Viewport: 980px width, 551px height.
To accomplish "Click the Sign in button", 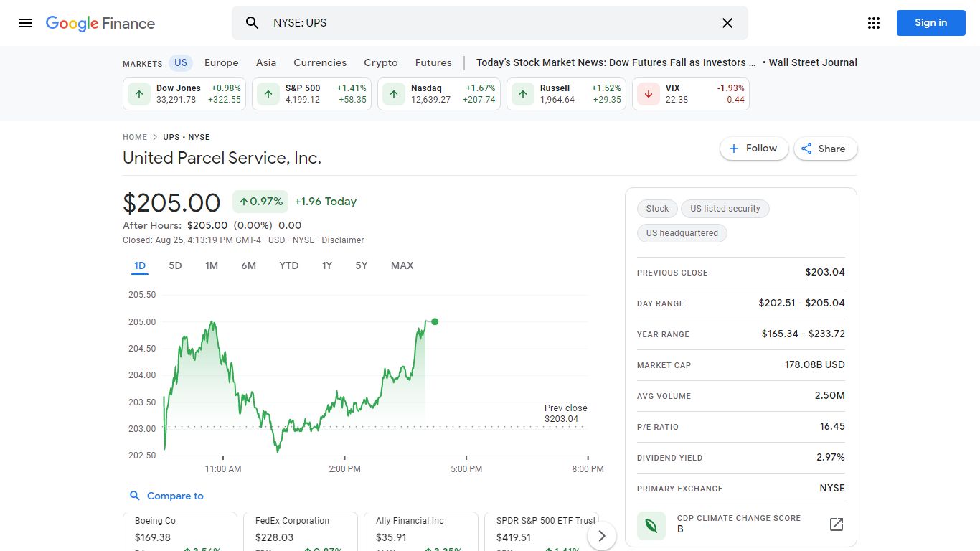I will 930,23.
